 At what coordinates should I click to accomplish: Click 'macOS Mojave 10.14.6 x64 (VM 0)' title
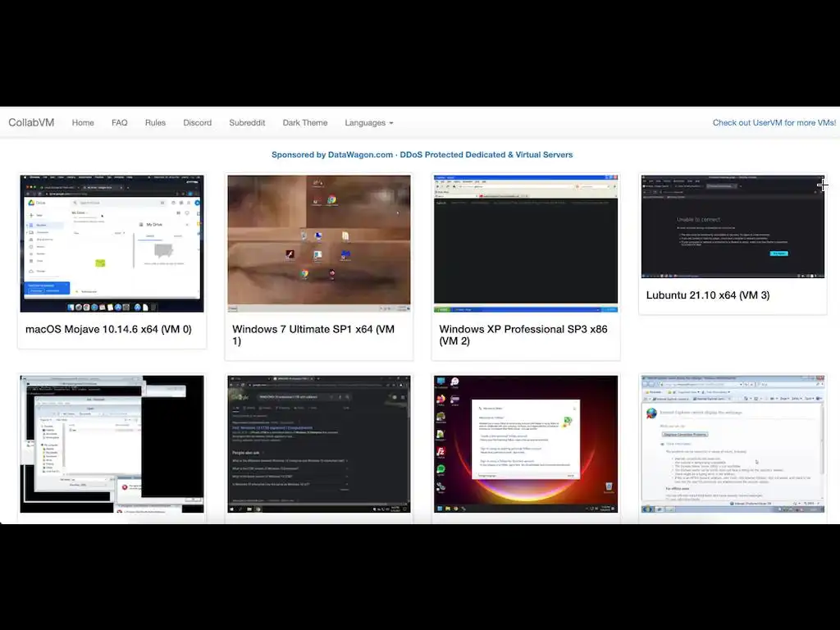108,330
